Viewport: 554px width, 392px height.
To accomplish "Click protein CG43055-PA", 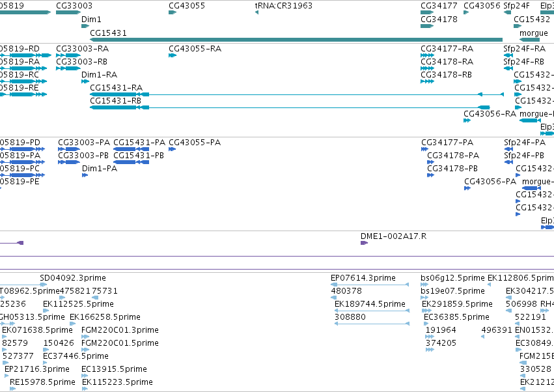I will tap(195, 143).
